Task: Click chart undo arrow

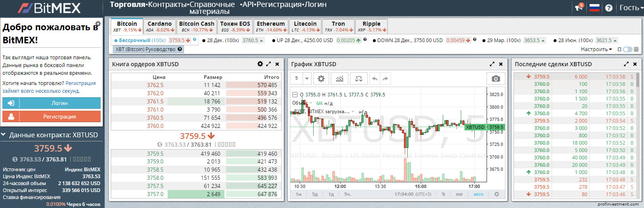Action: 374,78
